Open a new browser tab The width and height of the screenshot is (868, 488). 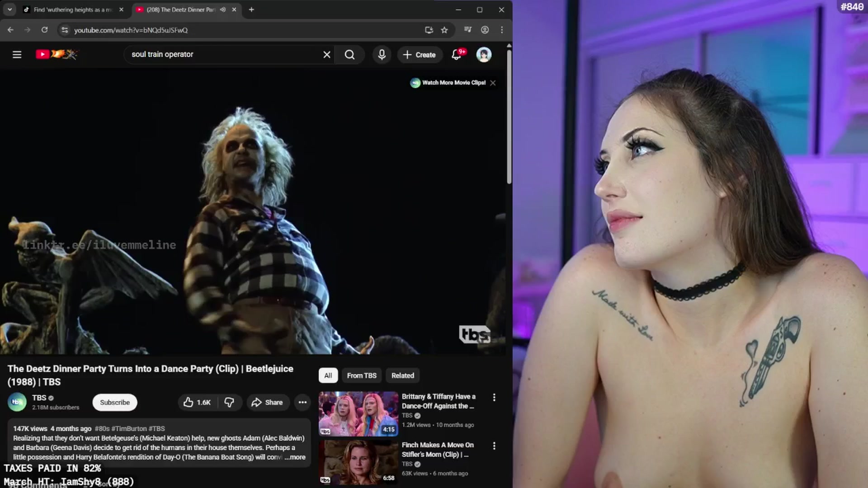point(251,9)
